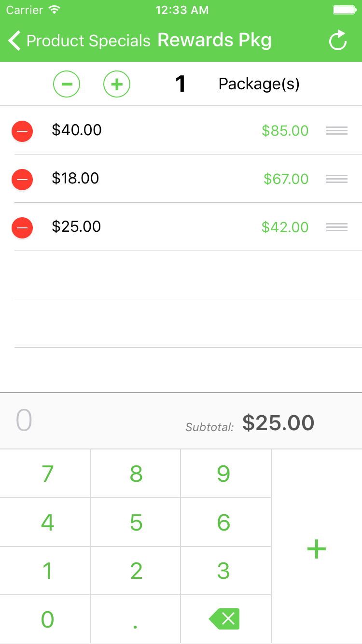
Task: Tap number 5 on the keypad
Action: (136, 522)
